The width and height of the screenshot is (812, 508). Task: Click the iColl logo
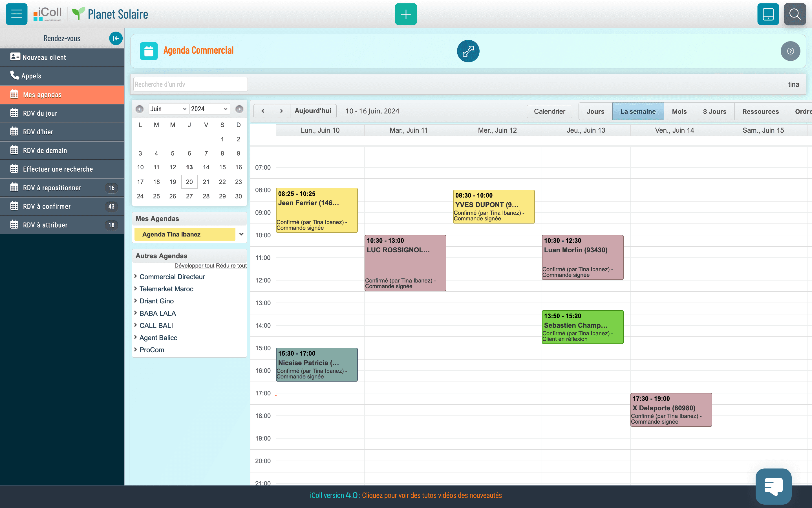pos(47,14)
